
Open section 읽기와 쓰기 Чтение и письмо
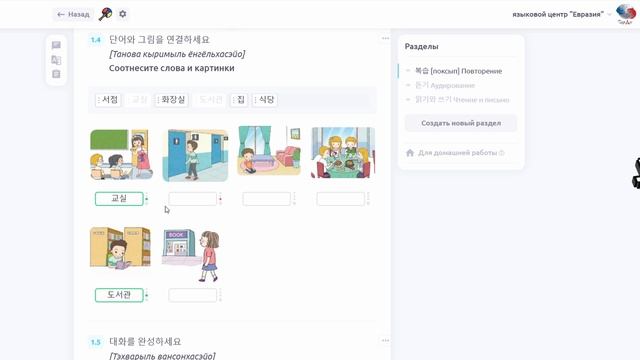click(x=462, y=100)
